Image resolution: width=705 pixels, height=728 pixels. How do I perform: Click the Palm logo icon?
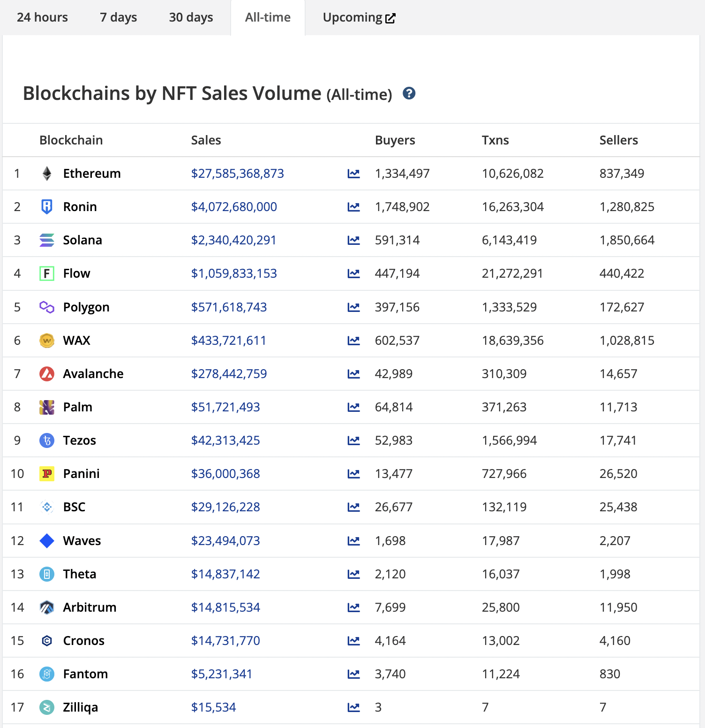point(47,407)
